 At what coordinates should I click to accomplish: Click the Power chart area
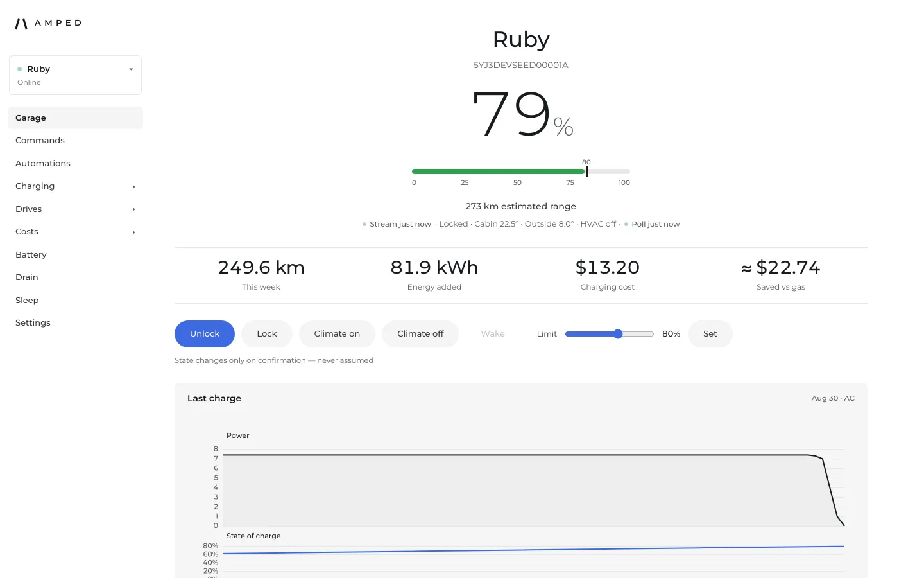pos(534,487)
